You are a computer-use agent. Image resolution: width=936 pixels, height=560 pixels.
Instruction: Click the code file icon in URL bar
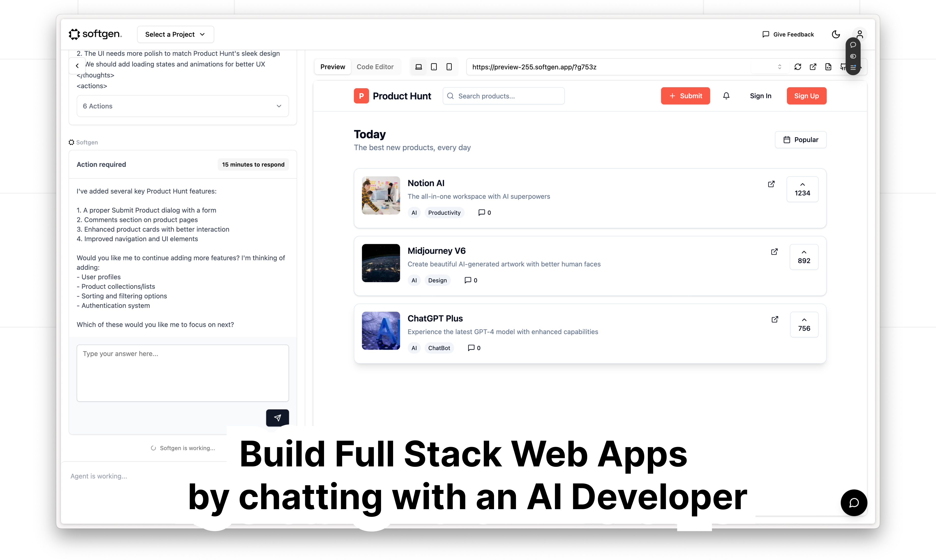[828, 67]
